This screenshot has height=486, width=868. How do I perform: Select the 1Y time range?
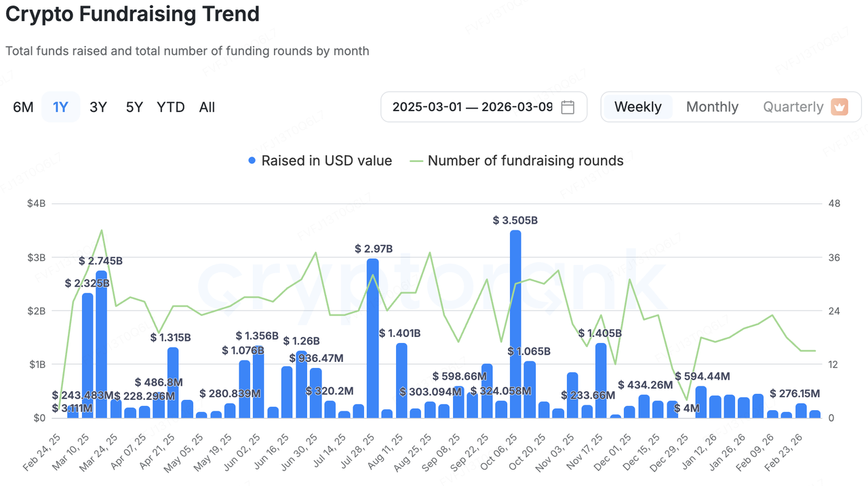[x=60, y=107]
